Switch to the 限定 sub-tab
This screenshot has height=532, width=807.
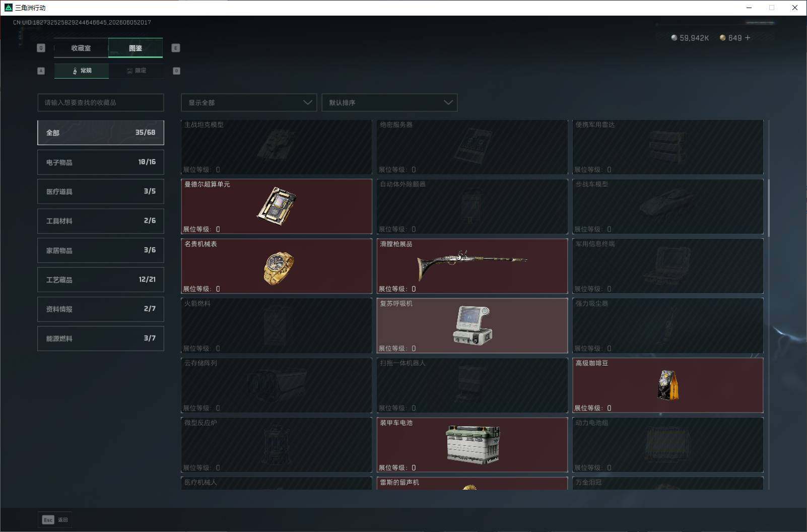click(136, 71)
